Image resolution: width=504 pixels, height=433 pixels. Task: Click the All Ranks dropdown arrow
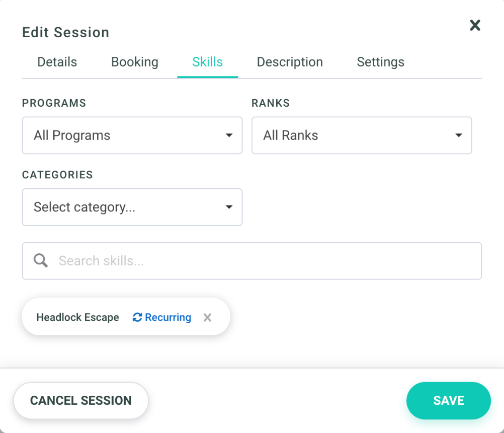tap(458, 135)
